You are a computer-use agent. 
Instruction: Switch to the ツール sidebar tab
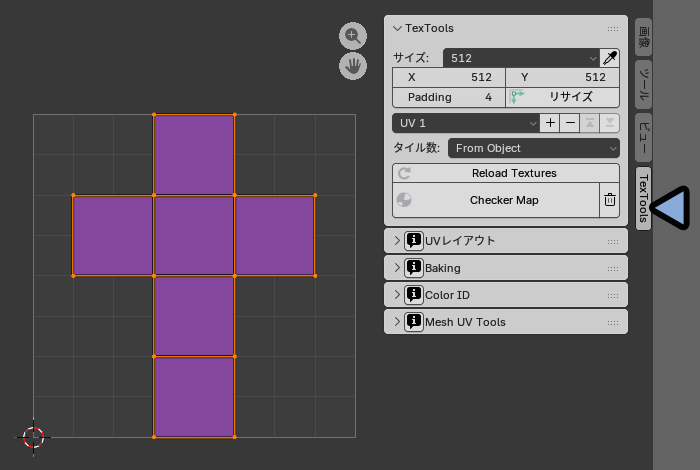[644, 85]
